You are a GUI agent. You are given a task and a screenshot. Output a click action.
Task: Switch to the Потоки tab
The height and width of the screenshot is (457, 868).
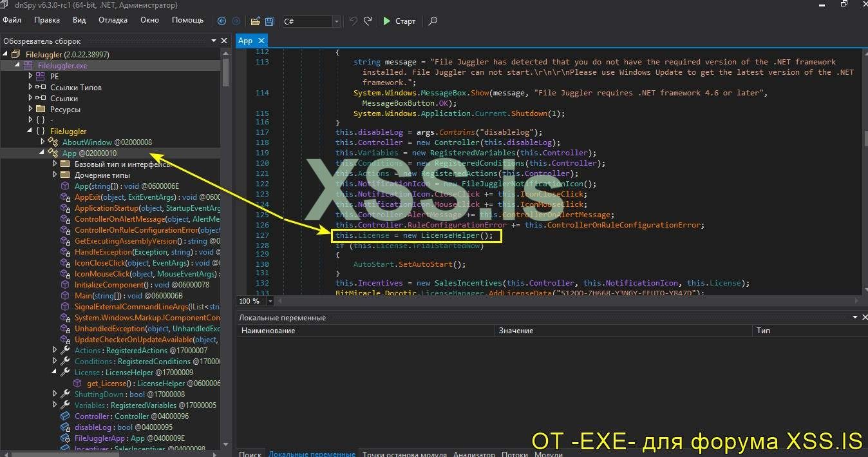pyautogui.click(x=514, y=454)
